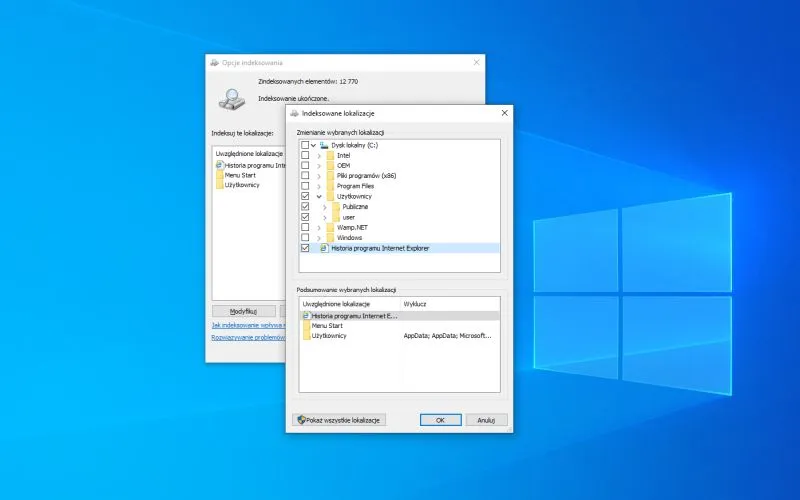800x500 pixels.
Task: Uncheck the Użytkownicy checkbox in tree
Action: (x=305, y=196)
